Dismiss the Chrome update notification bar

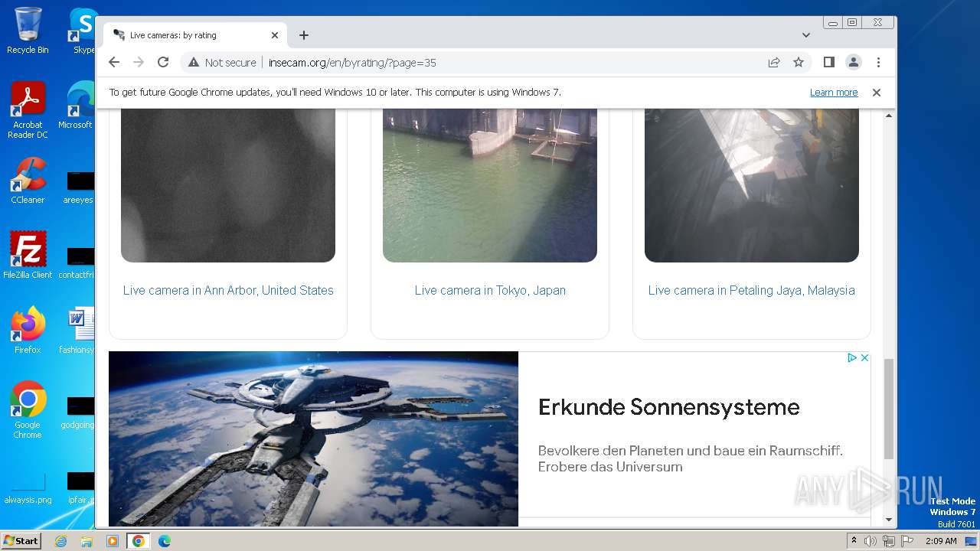(877, 93)
